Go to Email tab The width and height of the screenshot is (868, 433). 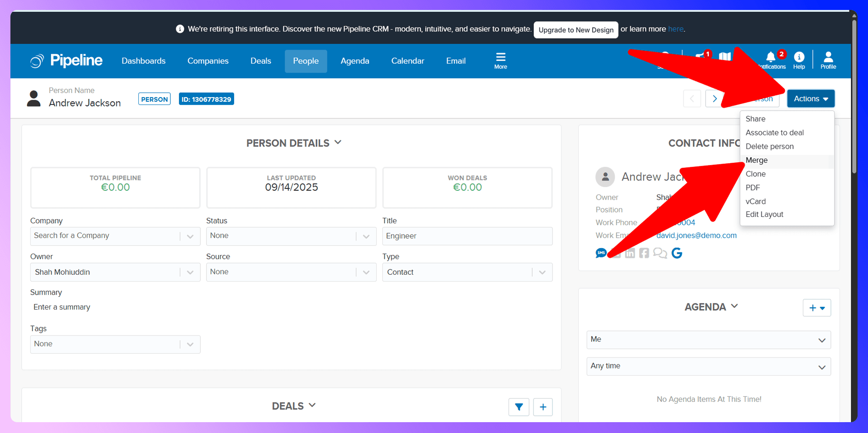(x=456, y=61)
